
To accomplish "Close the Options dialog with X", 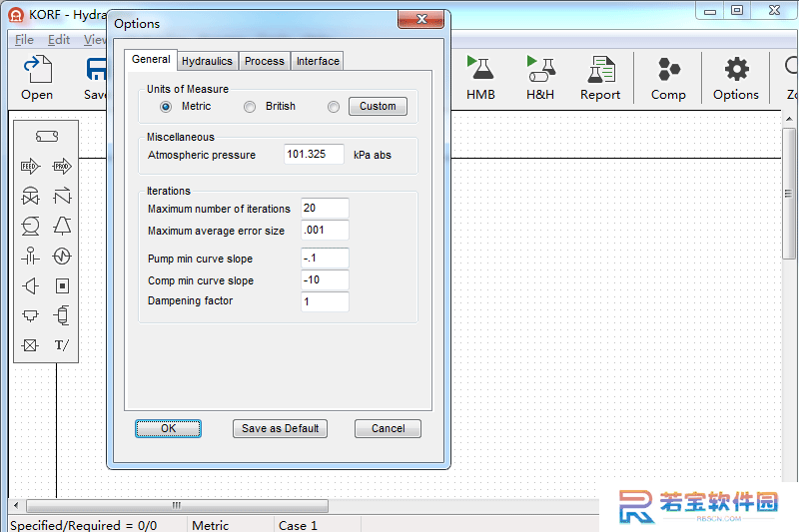I will (x=421, y=19).
